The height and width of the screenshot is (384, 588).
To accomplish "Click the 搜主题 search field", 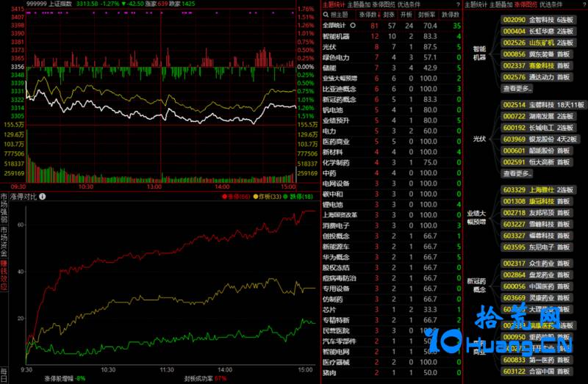I will pos(339,15).
